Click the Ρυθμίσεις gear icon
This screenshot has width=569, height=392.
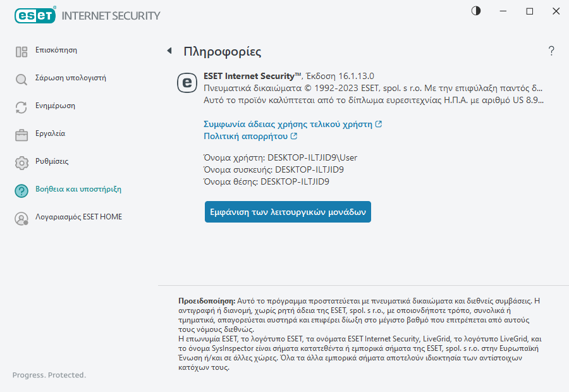point(21,163)
